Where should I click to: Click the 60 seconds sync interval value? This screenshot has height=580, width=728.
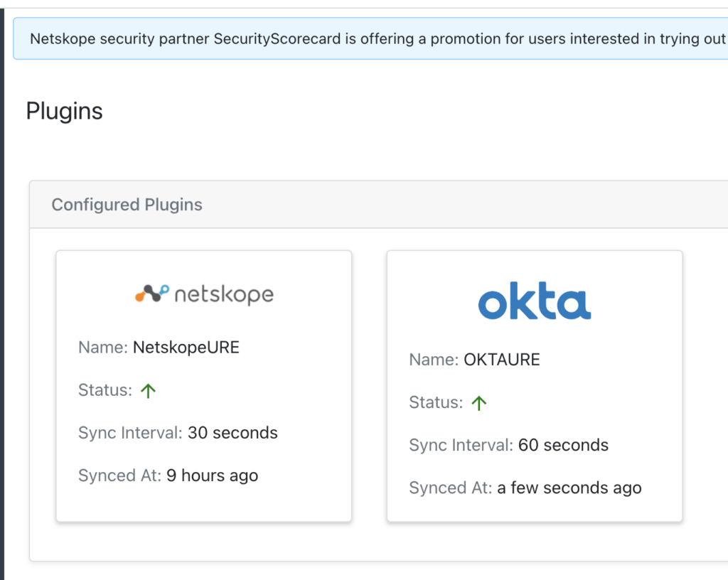click(563, 445)
